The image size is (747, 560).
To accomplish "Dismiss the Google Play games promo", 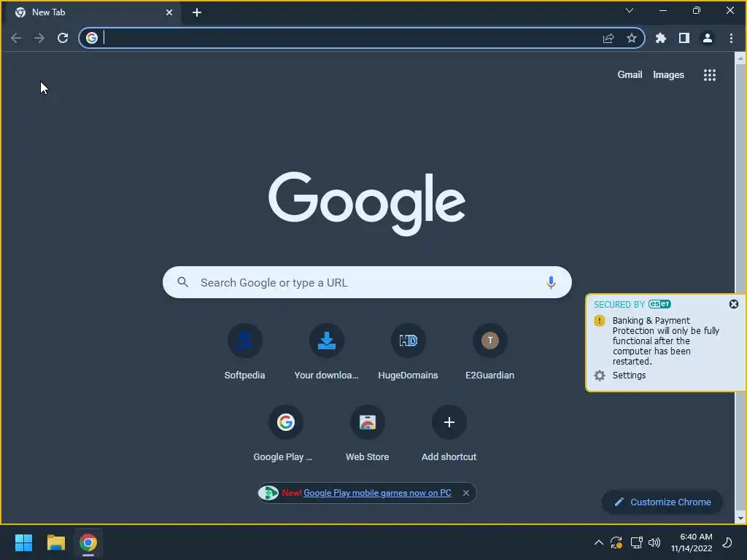I will tap(466, 493).
